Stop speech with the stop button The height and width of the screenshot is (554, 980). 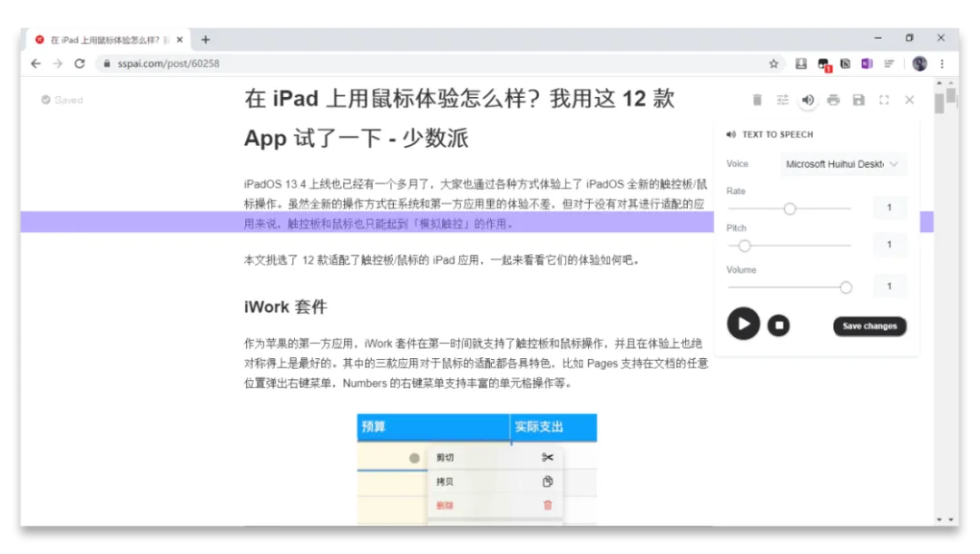(779, 326)
